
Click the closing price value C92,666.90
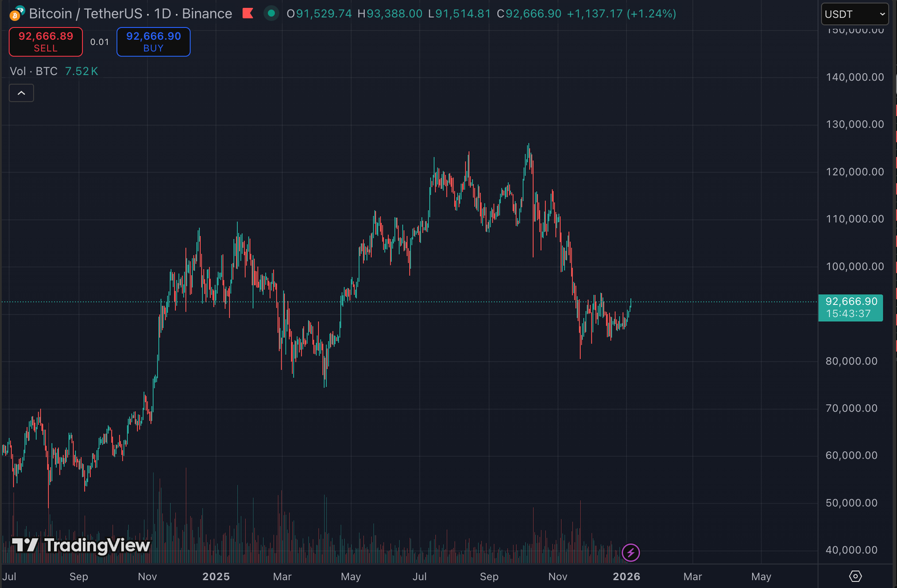click(529, 13)
